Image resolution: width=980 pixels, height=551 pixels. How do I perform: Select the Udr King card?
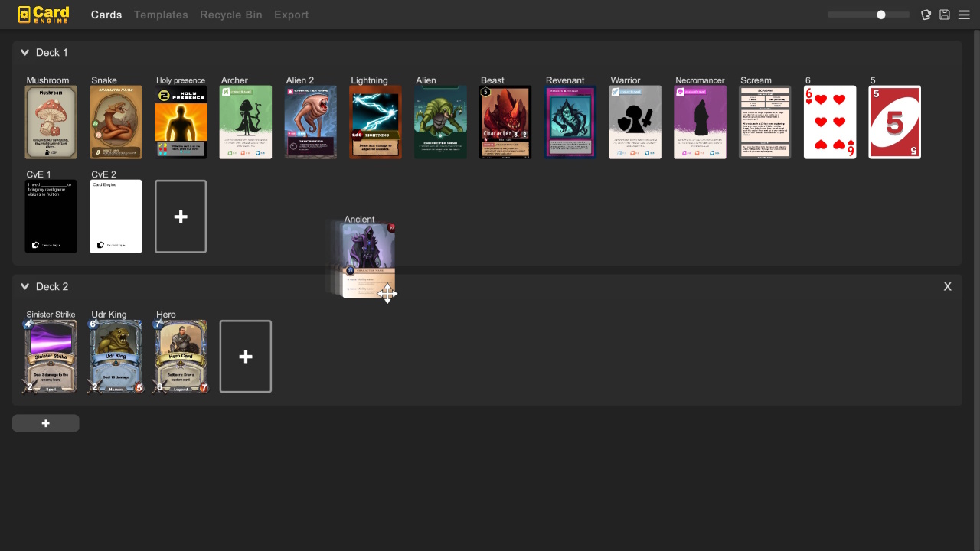click(x=116, y=357)
